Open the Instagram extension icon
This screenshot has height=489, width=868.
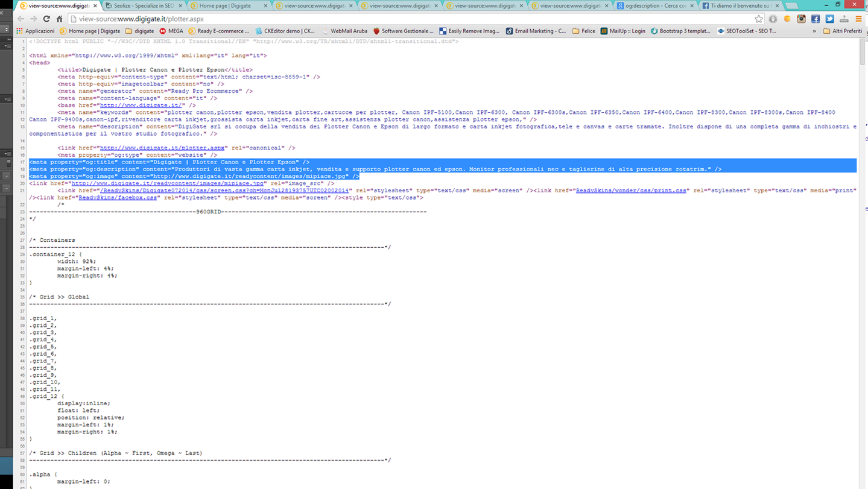801,19
